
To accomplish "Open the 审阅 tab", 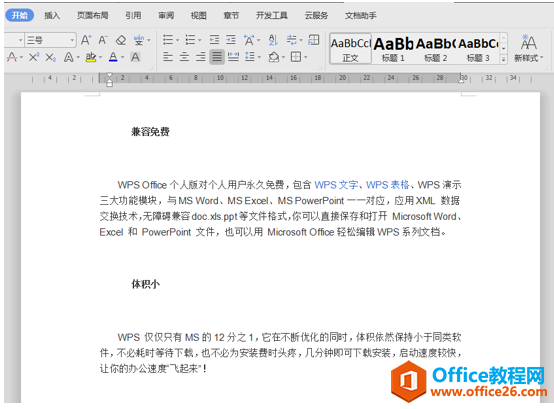I will click(166, 16).
